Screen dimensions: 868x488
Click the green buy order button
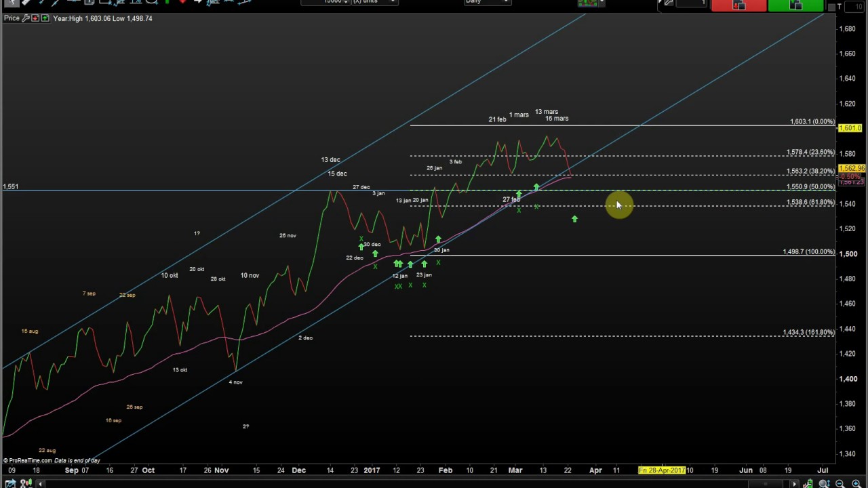796,5
